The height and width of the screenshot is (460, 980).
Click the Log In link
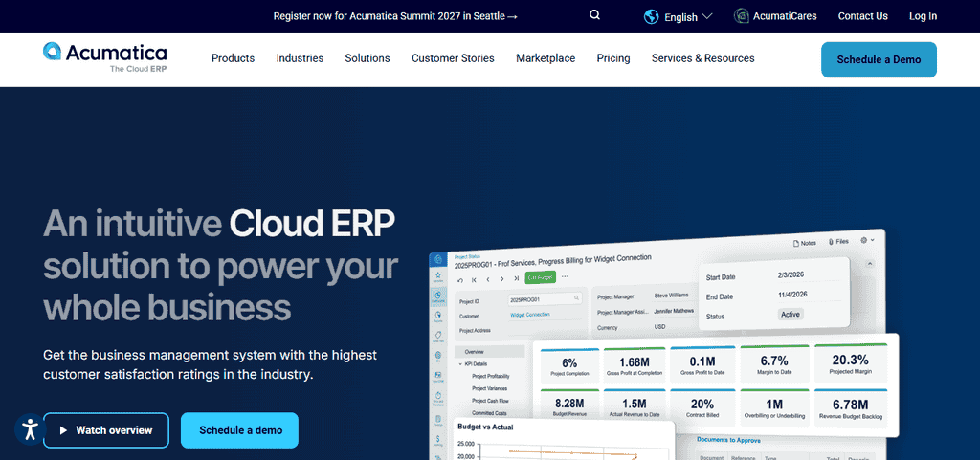tap(924, 16)
